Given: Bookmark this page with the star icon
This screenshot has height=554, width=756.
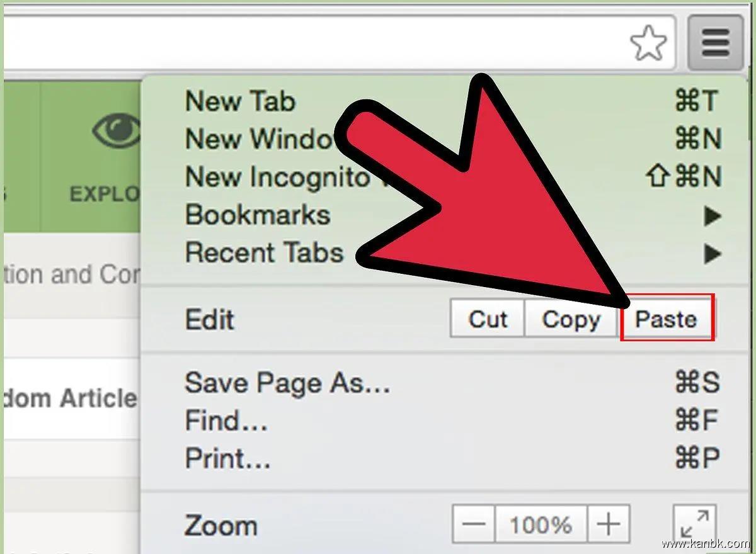Looking at the screenshot, I should pyautogui.click(x=648, y=43).
